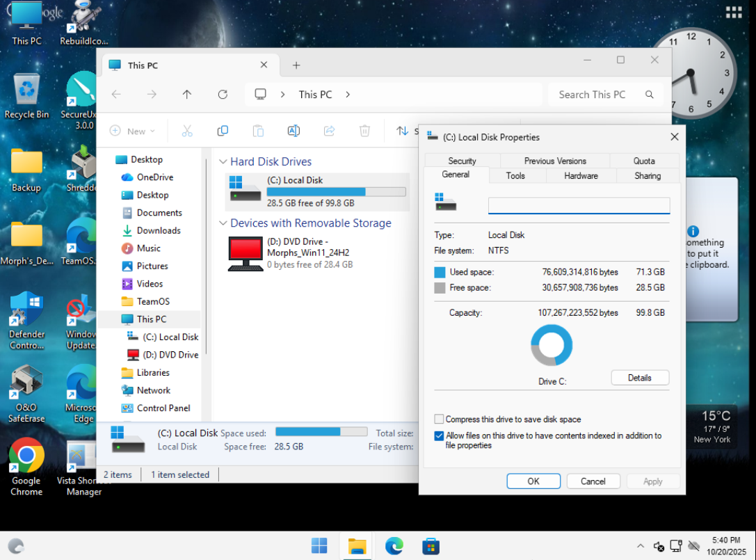The width and height of the screenshot is (756, 560).
Task: Open Google Chrome desktop shortcut
Action: coord(26,456)
